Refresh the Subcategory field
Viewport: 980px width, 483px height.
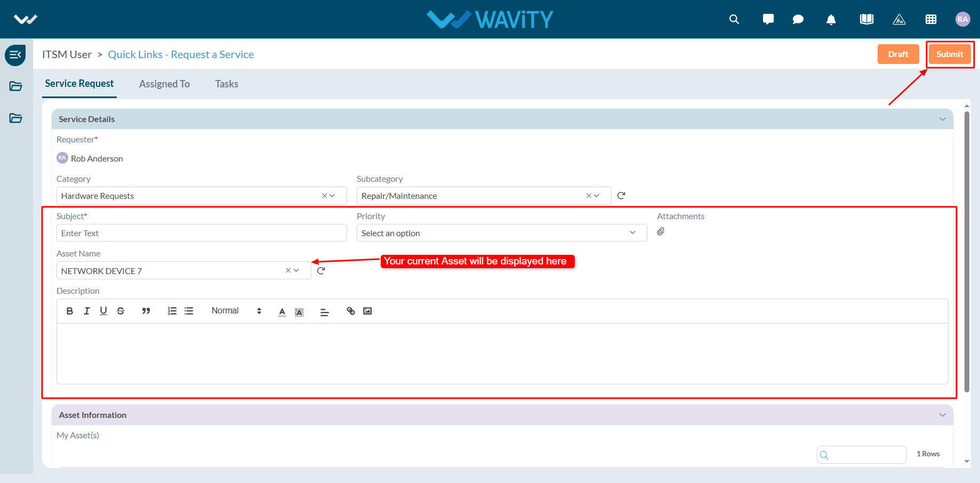(621, 196)
